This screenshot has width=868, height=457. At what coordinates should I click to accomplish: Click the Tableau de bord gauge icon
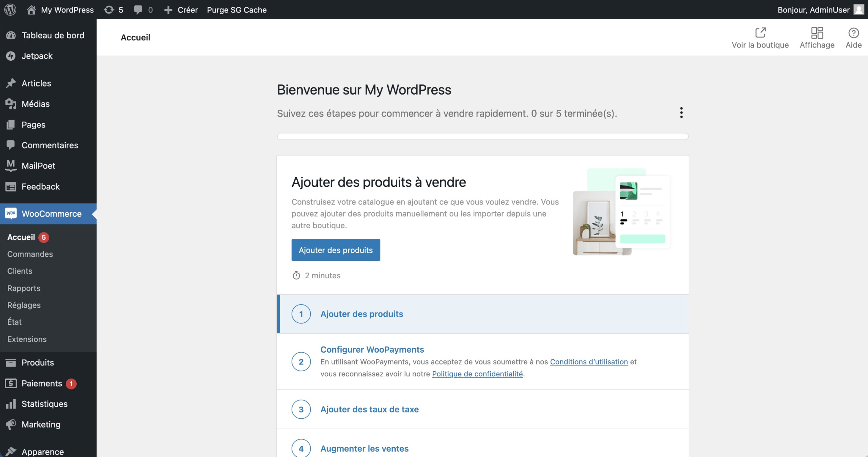point(11,35)
